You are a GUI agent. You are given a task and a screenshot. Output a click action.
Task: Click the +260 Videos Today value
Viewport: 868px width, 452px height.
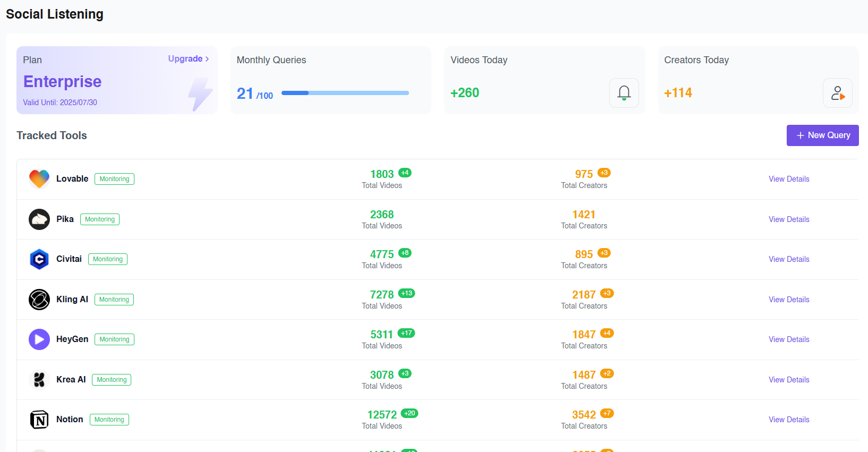coord(465,93)
